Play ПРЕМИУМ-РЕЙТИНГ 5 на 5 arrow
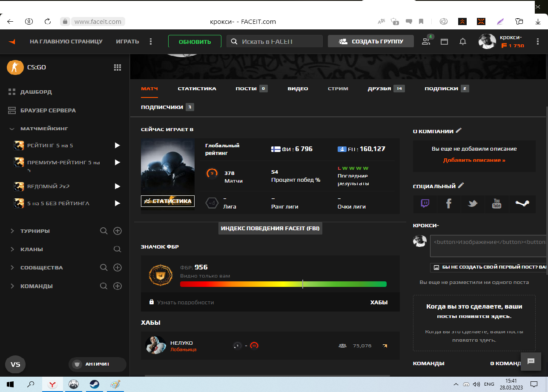Image resolution: width=548 pixels, height=392 pixels. (118, 162)
